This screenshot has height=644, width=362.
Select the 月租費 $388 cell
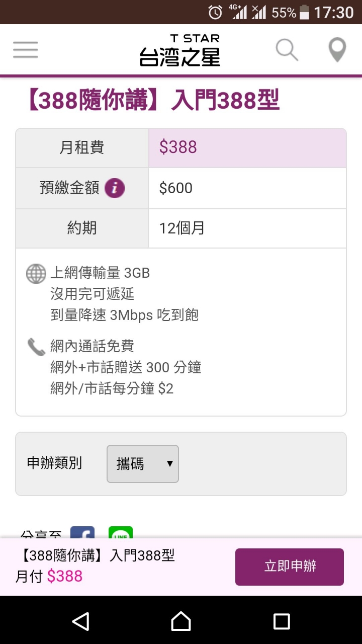[247, 147]
